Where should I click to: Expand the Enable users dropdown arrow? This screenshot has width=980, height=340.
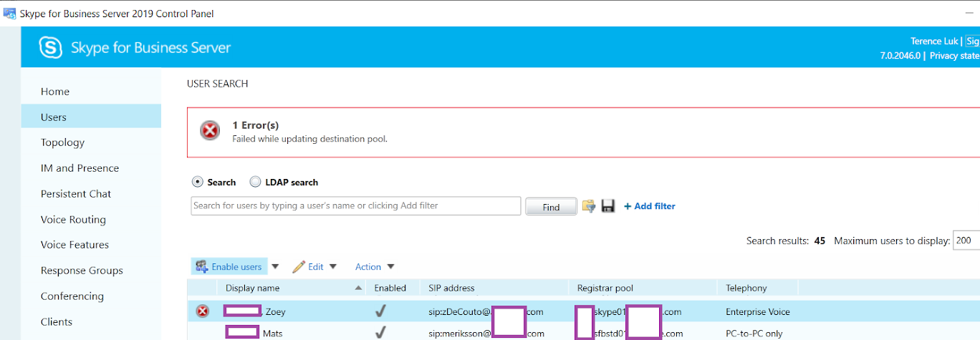[275, 267]
